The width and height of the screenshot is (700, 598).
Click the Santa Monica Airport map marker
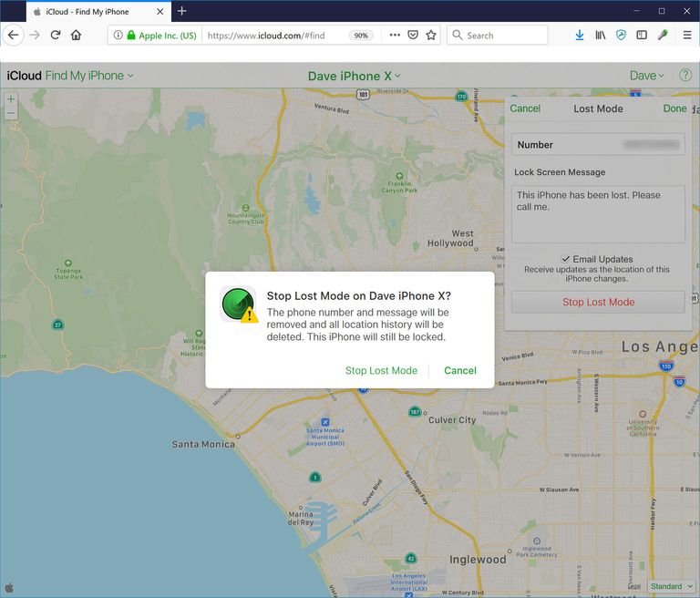coord(325,422)
